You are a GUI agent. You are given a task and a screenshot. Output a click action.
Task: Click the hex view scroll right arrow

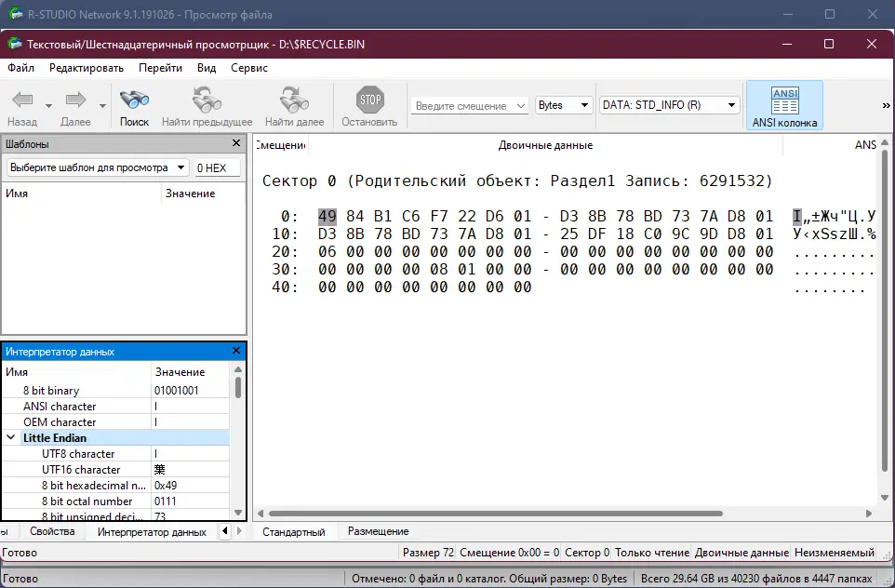click(x=869, y=514)
